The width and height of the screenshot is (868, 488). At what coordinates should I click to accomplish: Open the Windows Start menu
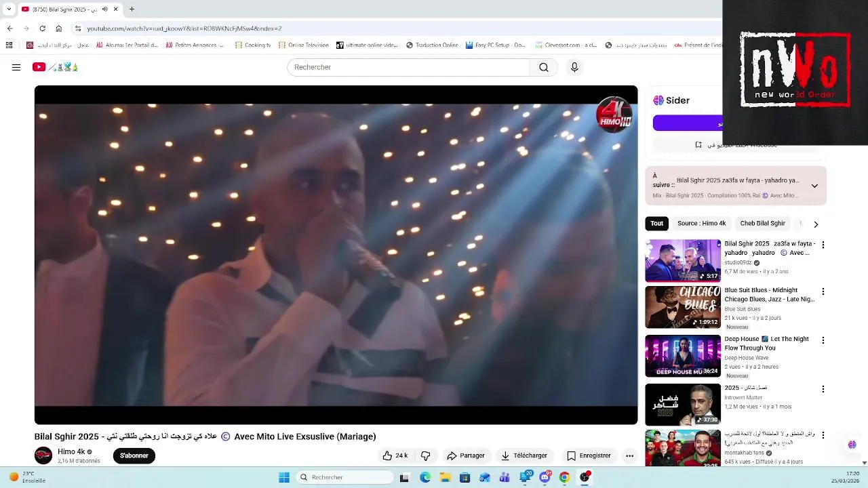coord(284,477)
